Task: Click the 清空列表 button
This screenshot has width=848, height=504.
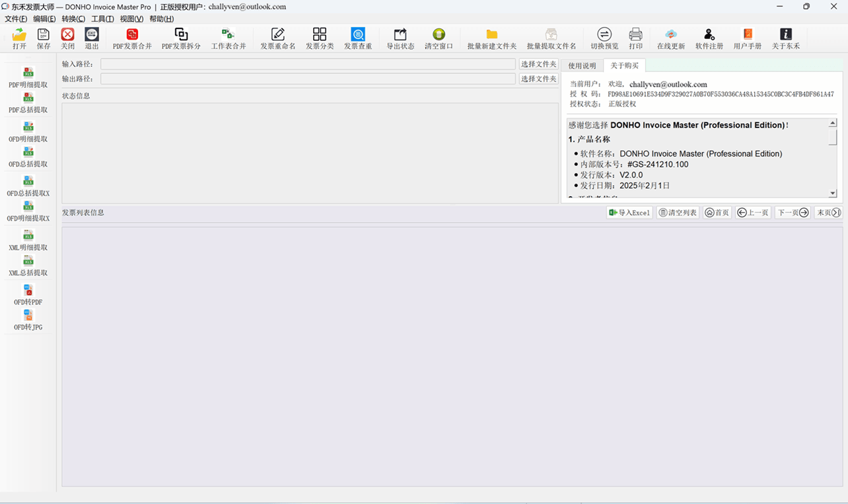Action: pos(678,213)
